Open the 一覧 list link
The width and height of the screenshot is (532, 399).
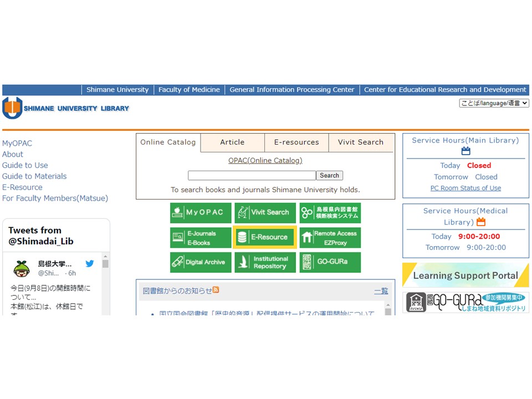pyautogui.click(x=381, y=291)
